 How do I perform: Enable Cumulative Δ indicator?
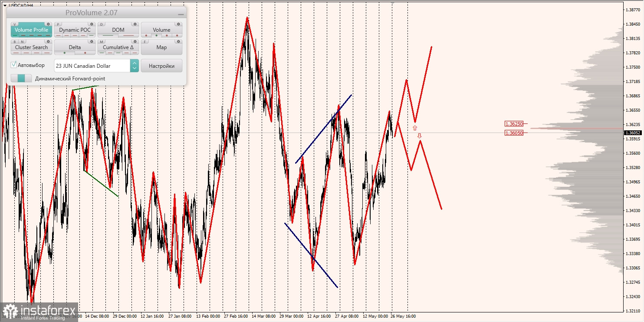pos(118,47)
